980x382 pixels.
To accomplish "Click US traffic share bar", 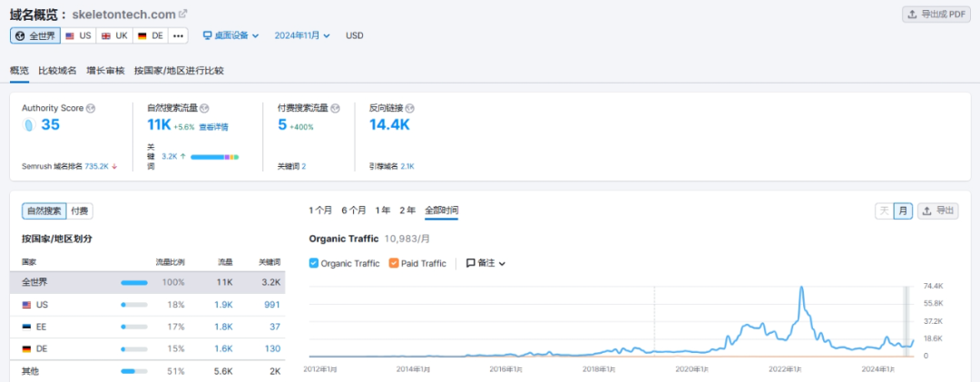I will [x=134, y=305].
